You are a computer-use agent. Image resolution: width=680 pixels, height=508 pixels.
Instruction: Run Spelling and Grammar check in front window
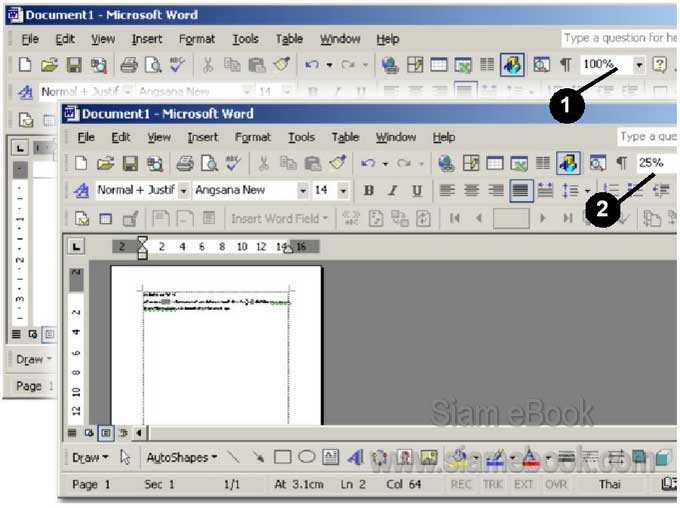tap(233, 163)
